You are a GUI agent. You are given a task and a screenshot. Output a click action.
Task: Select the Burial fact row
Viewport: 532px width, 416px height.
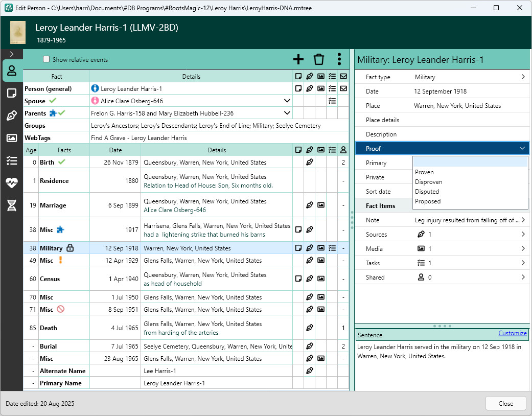click(x=186, y=346)
